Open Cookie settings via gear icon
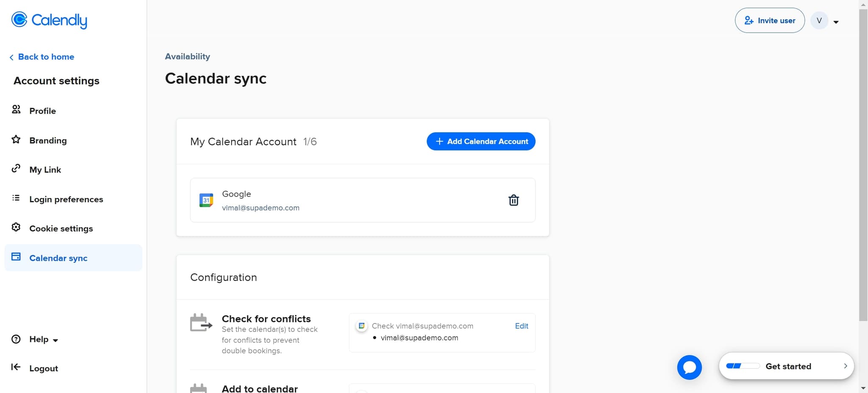Viewport: 868px width, 393px height. click(x=16, y=227)
